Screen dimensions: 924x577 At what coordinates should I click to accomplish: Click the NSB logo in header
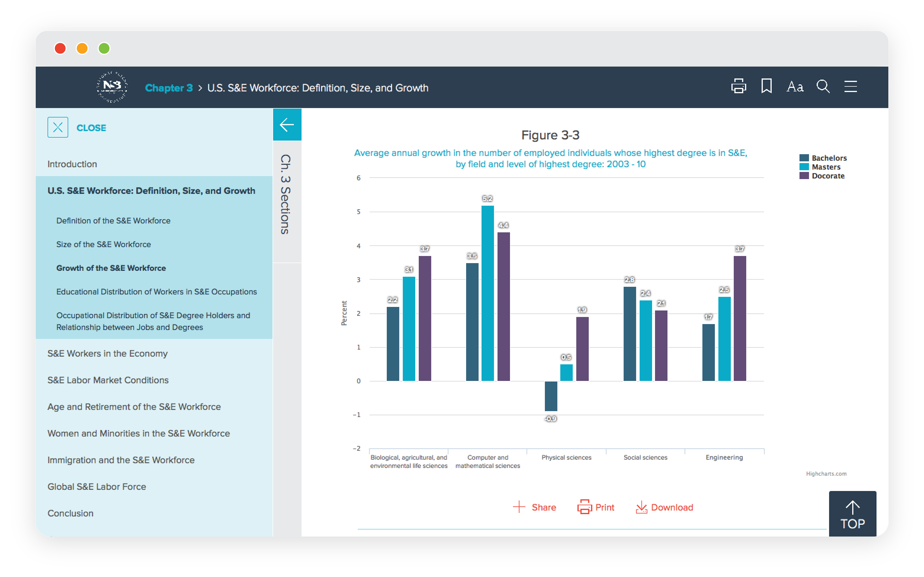(112, 87)
